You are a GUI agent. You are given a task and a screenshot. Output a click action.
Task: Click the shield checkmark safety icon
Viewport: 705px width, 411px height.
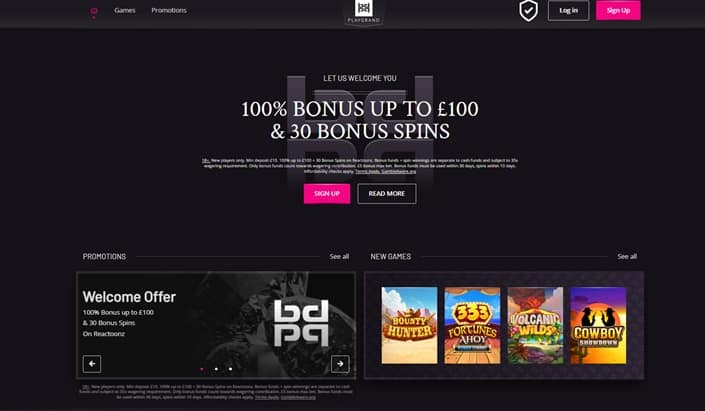[x=528, y=11]
